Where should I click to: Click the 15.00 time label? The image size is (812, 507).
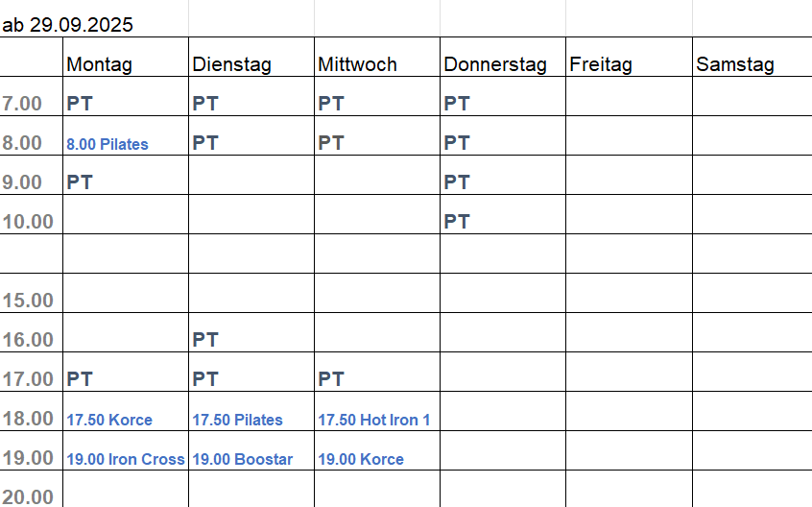(x=28, y=301)
